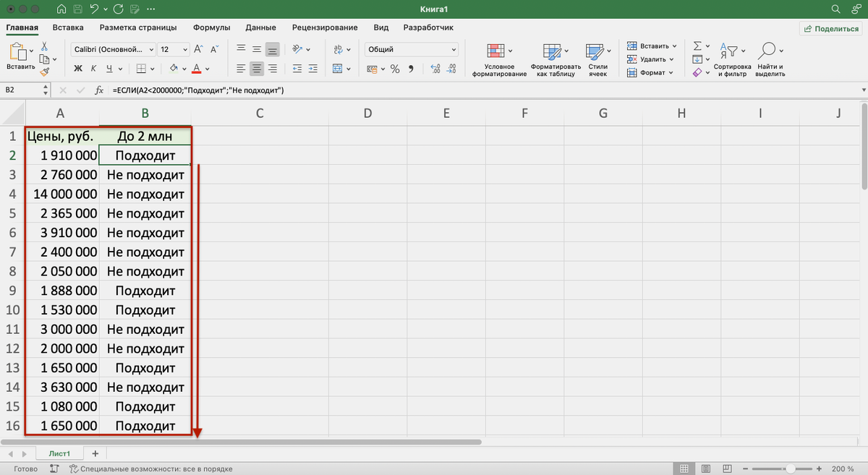Toggle middle vertical alignment
The height and width of the screenshot is (475, 868).
(x=256, y=50)
